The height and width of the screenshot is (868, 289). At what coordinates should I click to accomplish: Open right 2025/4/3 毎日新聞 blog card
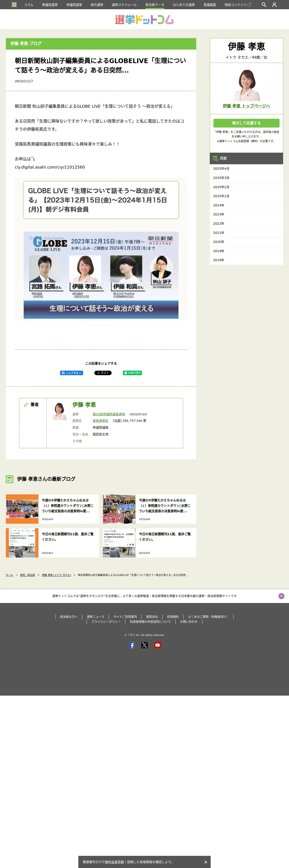[149, 543]
